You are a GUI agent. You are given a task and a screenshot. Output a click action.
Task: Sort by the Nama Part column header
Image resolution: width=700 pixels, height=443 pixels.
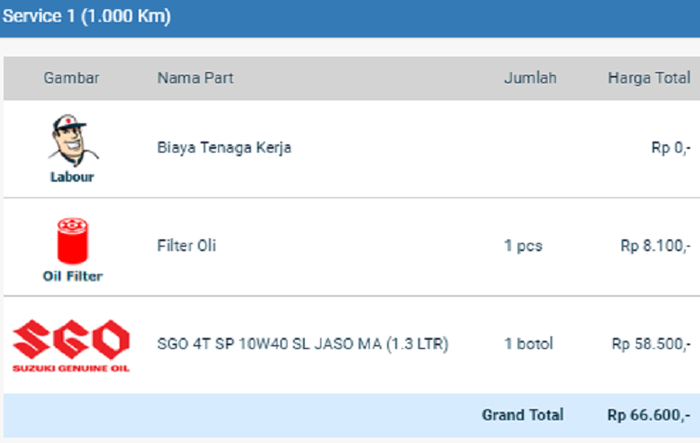pyautogui.click(x=195, y=78)
